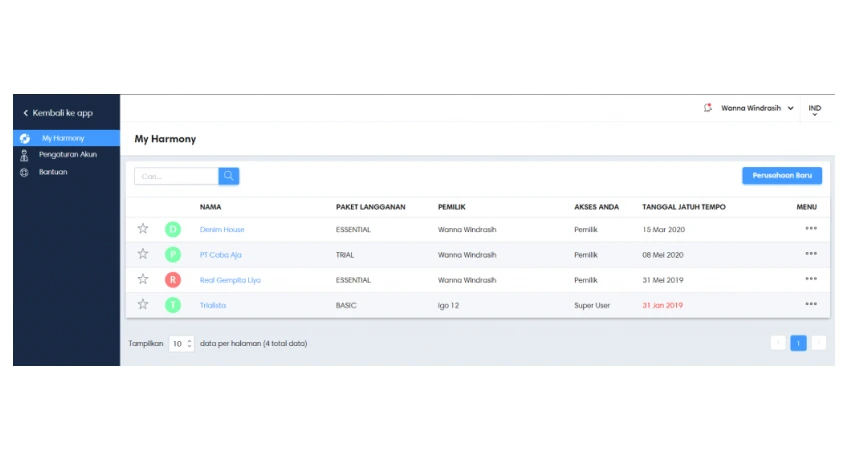Open three-dot menu for Trialista

(x=811, y=304)
